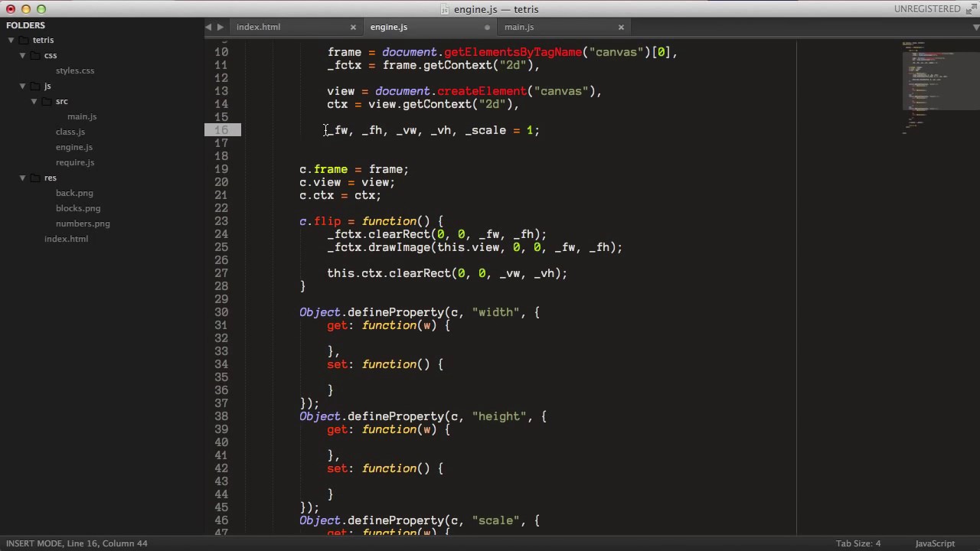Click _scale variable on line 16
The width and height of the screenshot is (980, 551).
pos(485,130)
